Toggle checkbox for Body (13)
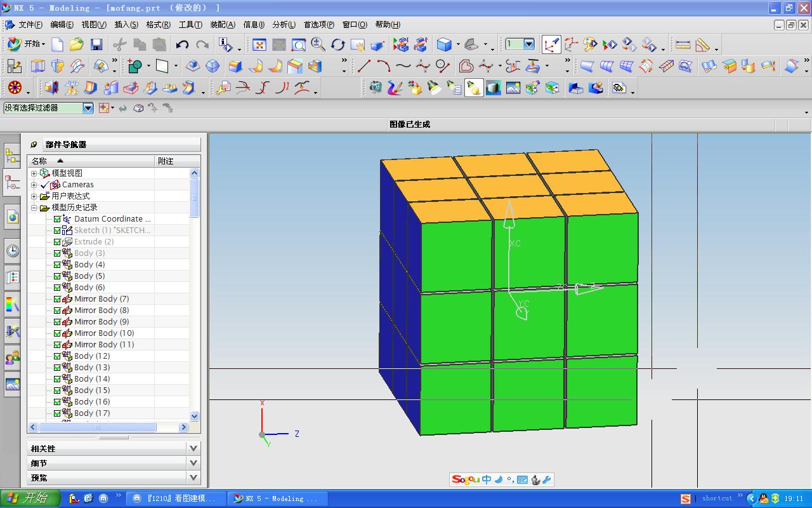Screen dimensions: 812x508 [x=57, y=368]
